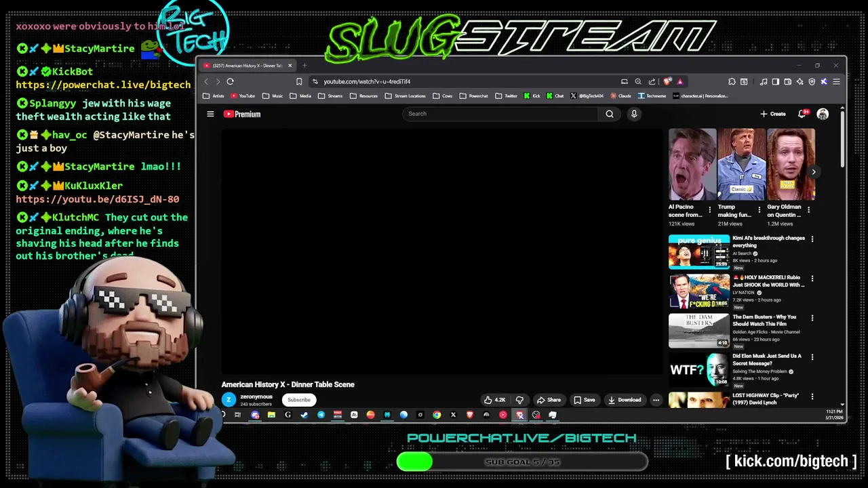
Task: Close the American History X tab
Action: (290, 66)
